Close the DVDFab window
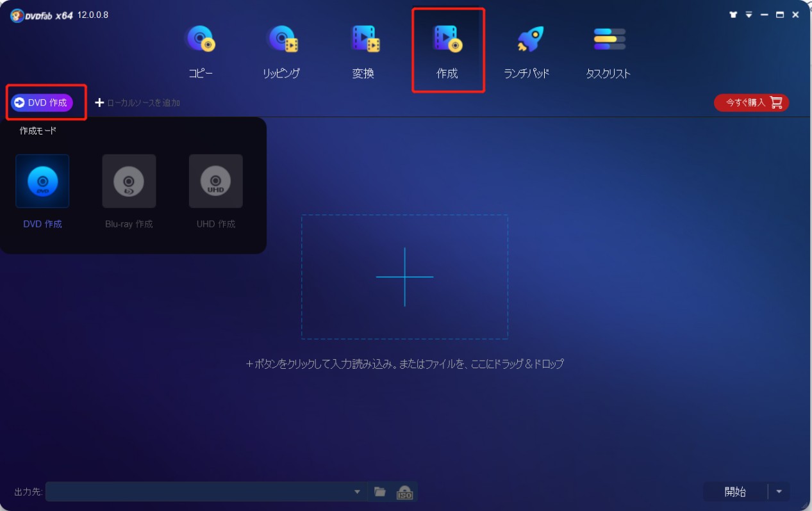812x511 pixels. [795, 15]
